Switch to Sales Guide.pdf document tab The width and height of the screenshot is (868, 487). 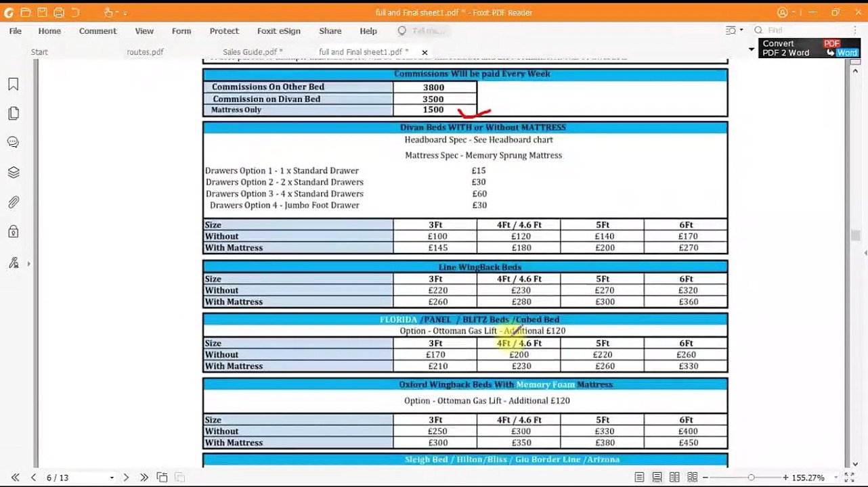click(x=253, y=52)
